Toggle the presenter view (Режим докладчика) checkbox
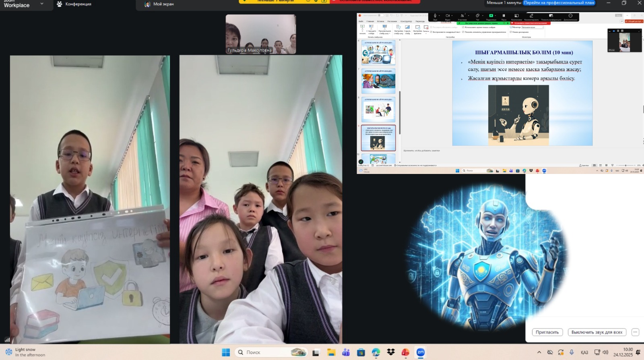The height and width of the screenshot is (360, 644). tap(511, 32)
